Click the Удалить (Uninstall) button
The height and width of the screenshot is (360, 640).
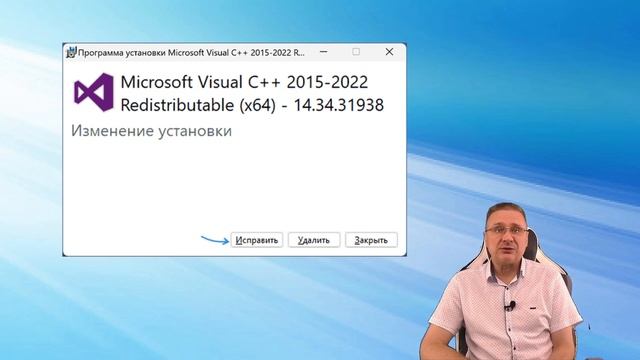[313, 240]
